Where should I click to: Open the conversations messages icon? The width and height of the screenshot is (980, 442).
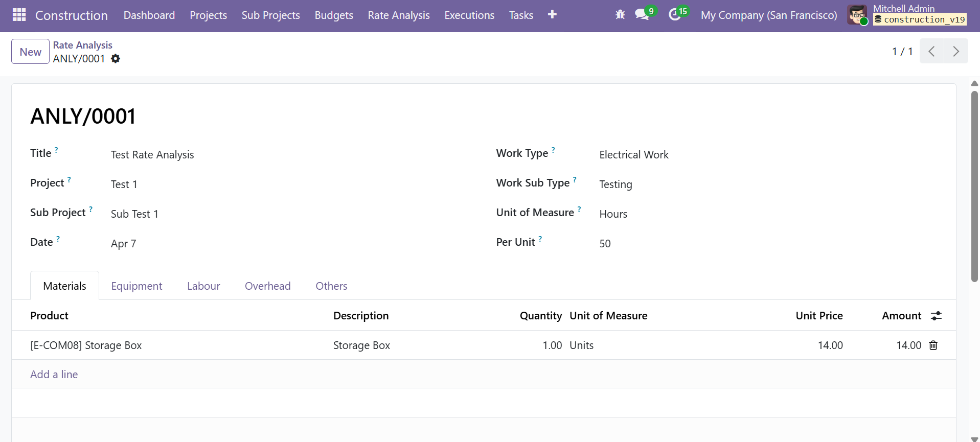coord(642,15)
